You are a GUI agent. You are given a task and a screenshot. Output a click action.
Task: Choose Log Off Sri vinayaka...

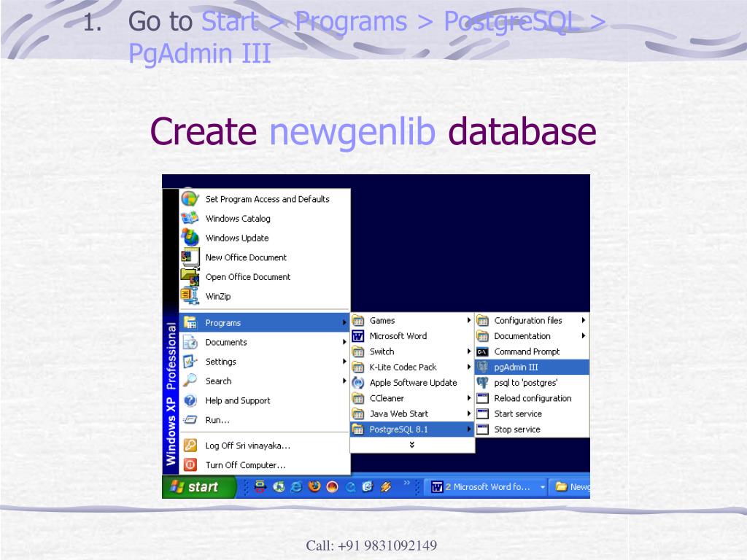click(264, 446)
